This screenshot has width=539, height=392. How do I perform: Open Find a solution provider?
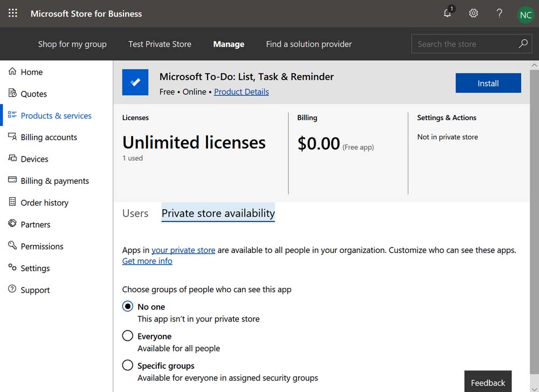click(309, 44)
